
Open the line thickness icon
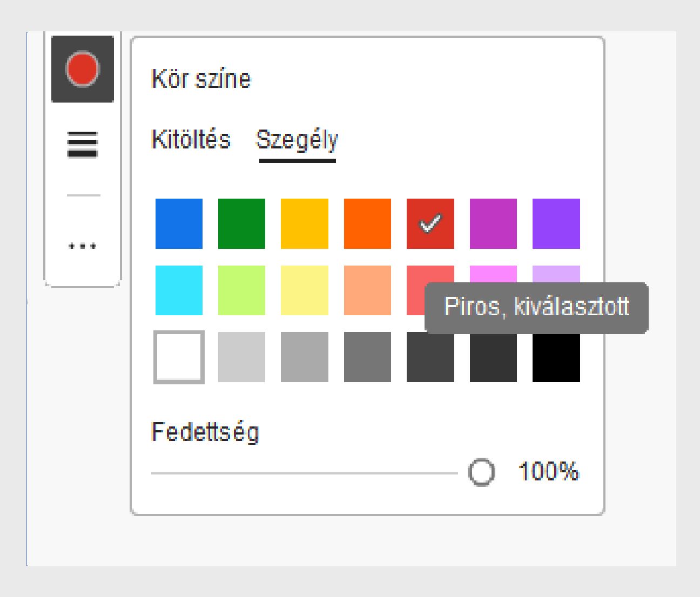point(82,144)
